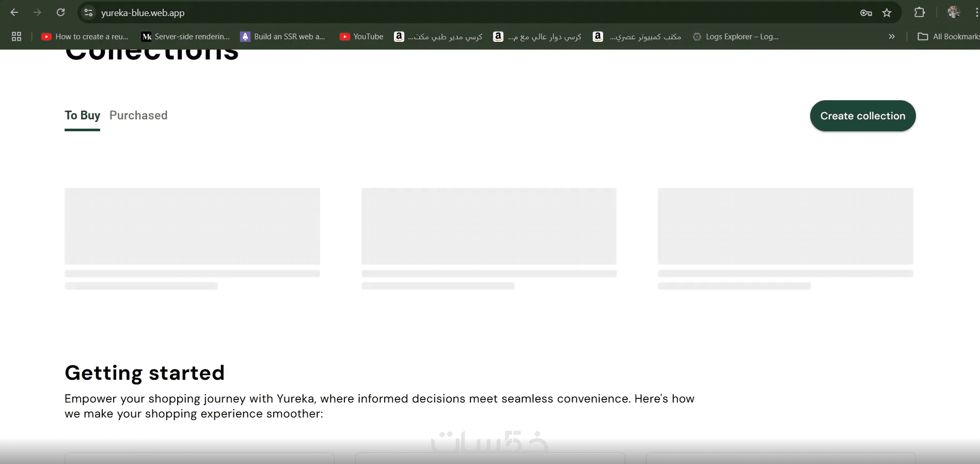The width and height of the screenshot is (980, 464).
Task: Go back to the previous page
Action: click(14, 12)
